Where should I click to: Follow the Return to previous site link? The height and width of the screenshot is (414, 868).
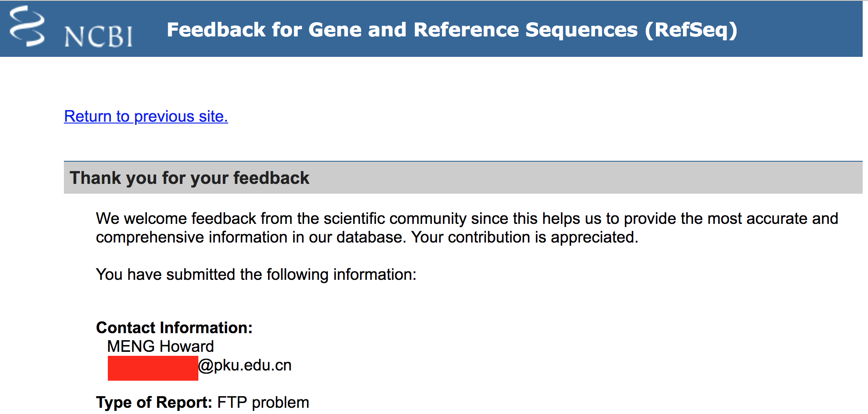146,116
